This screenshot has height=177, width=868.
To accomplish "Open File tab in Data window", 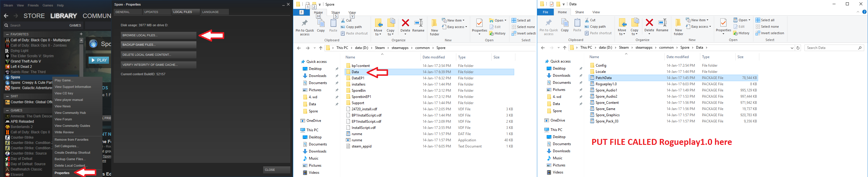I will tap(545, 12).
